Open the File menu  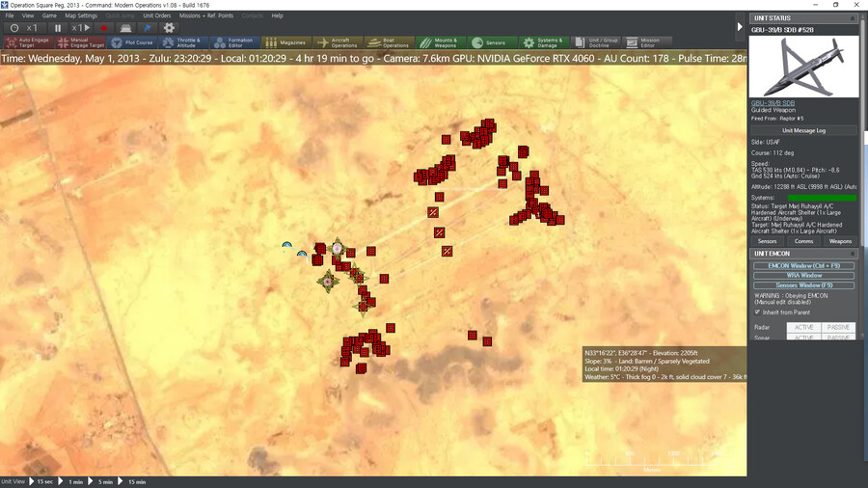(x=10, y=15)
